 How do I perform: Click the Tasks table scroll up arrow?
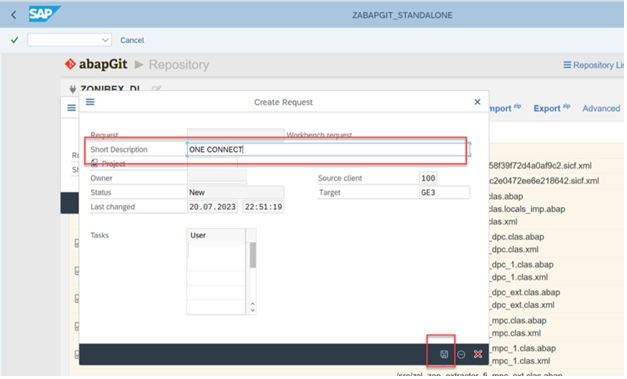coord(253,305)
